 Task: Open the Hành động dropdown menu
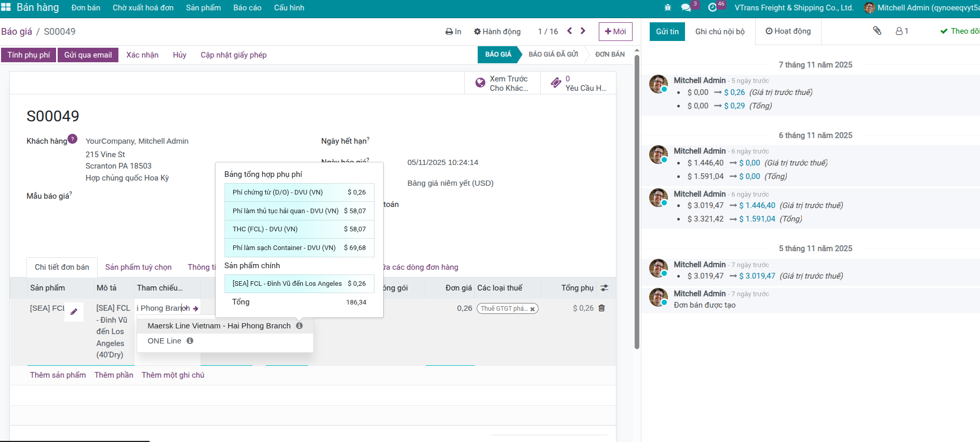point(497,32)
